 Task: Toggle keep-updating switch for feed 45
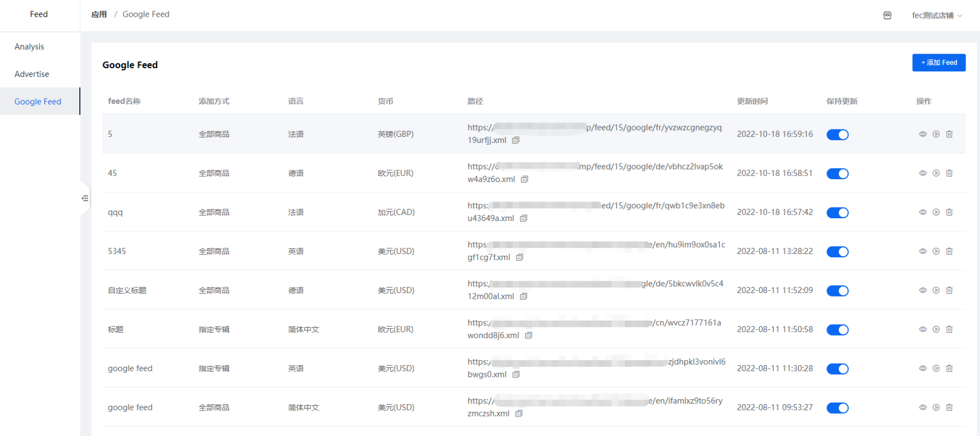[x=838, y=174]
